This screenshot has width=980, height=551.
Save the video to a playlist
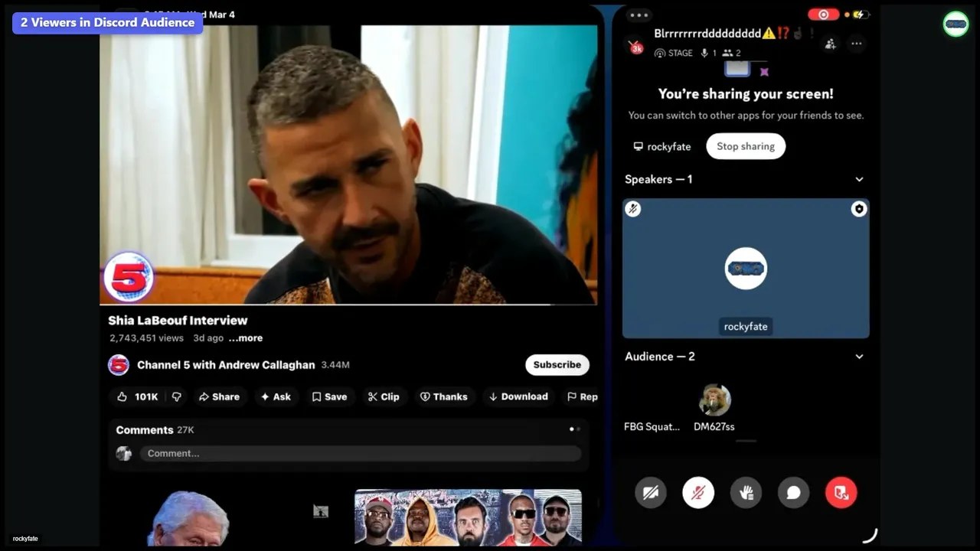click(329, 396)
